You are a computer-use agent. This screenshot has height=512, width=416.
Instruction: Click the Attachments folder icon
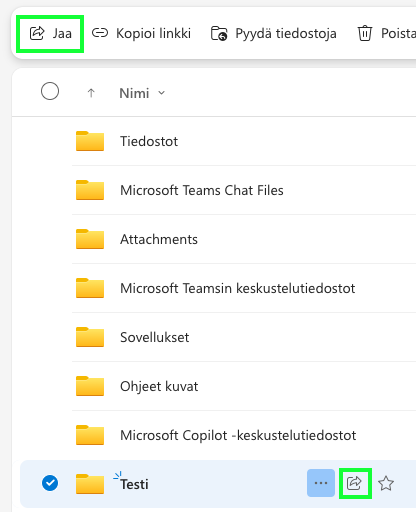90,239
